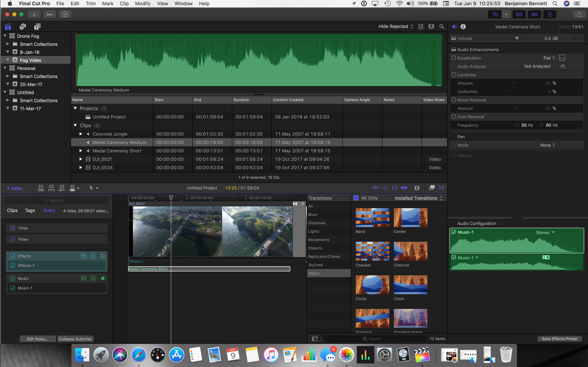
Task: Open the clip appearance filmstrip icon
Action: pyautogui.click(x=417, y=188)
